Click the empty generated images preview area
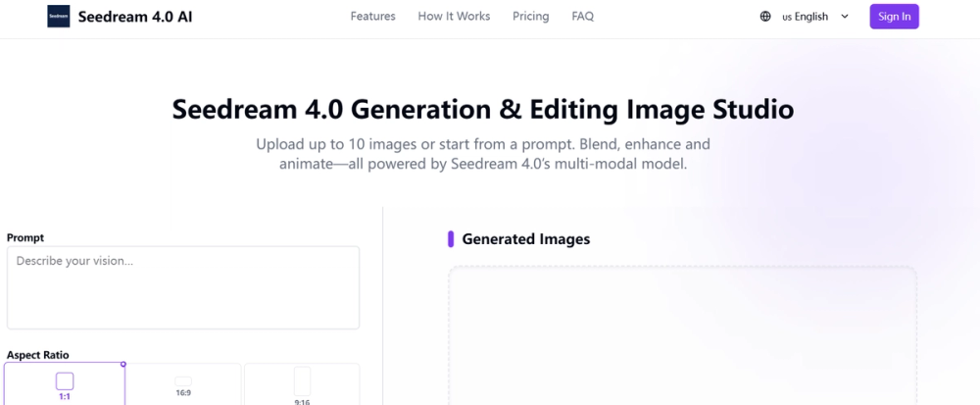The image size is (980, 405). pyautogui.click(x=682, y=335)
